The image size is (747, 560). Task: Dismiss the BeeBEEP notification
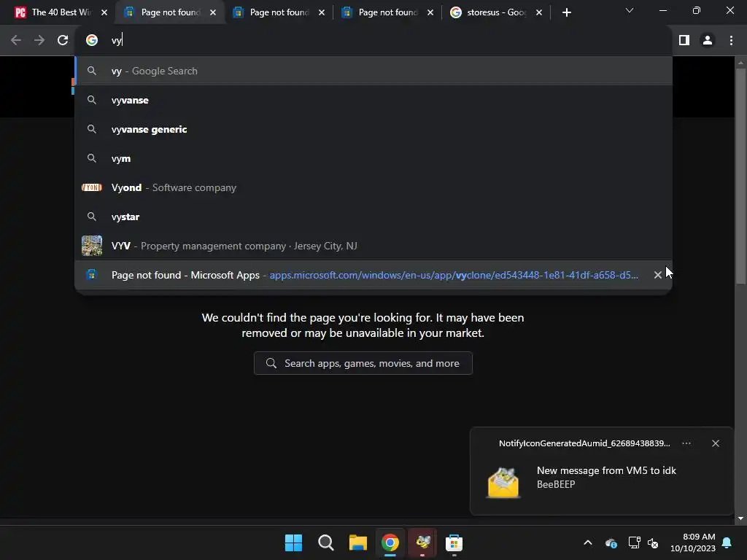point(715,443)
